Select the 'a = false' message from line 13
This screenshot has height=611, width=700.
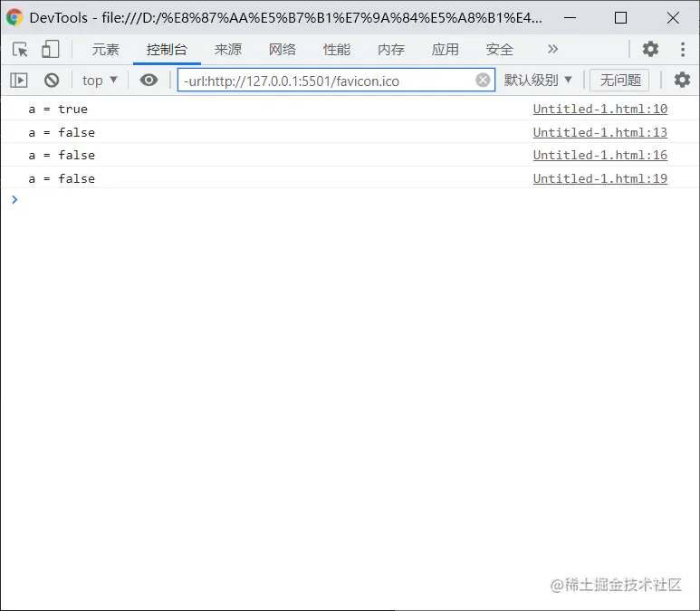tap(62, 132)
